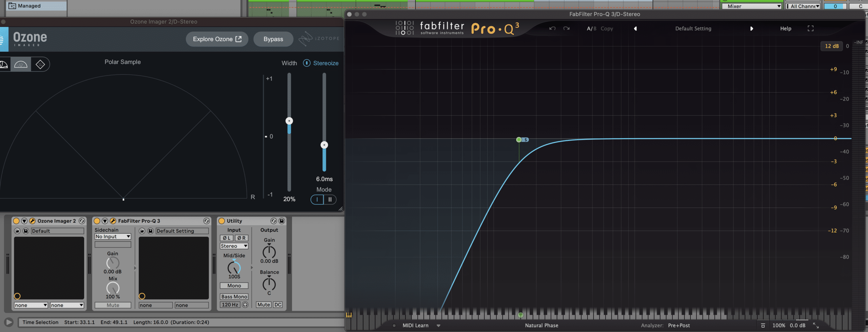Viewport: 868px width, 332px height.
Task: Save preset disk icon for FabFilter Pro-Q 3
Action: click(151, 231)
